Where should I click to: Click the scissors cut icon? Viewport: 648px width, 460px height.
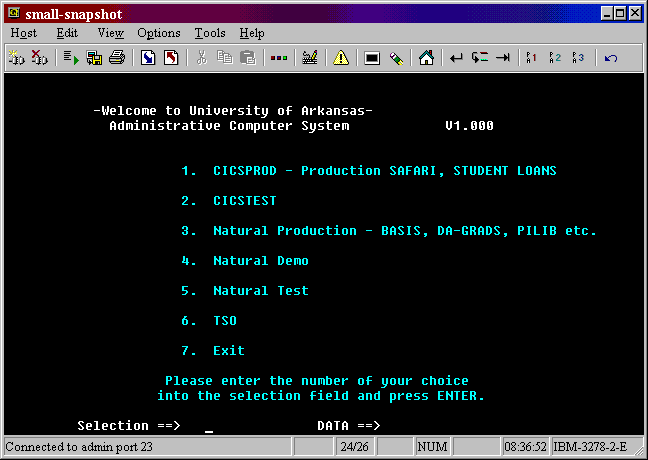point(202,57)
